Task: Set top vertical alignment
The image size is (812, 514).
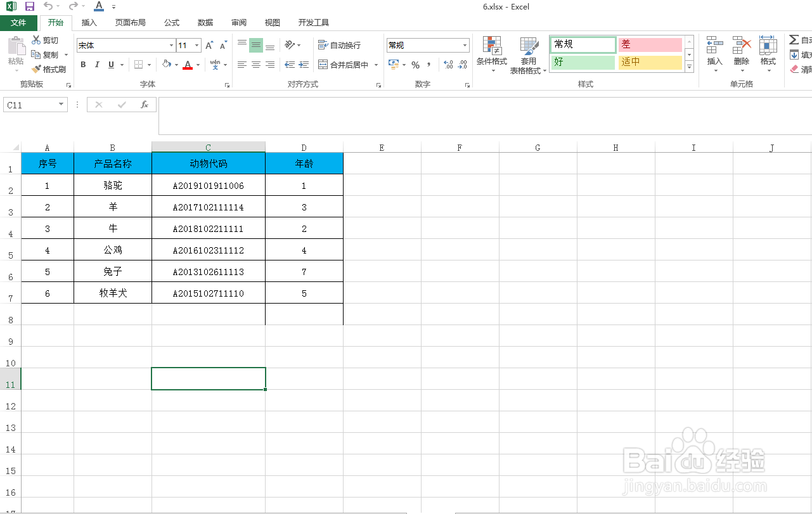Action: click(242, 45)
